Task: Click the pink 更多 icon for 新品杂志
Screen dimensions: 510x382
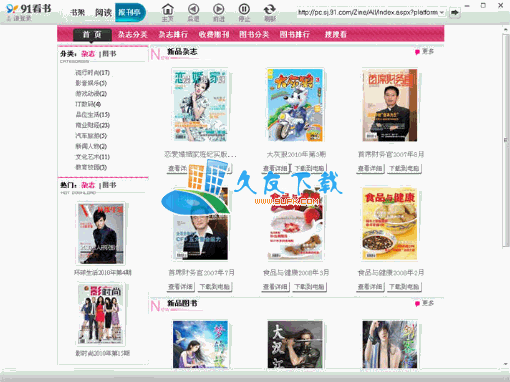Action: [417, 52]
